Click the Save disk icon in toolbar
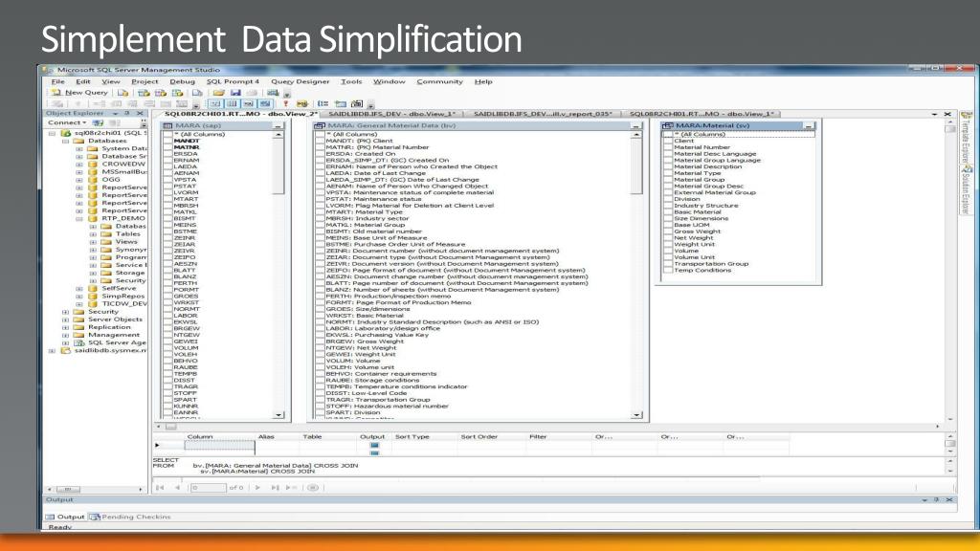Screen dimensions: 980x551 235,93
